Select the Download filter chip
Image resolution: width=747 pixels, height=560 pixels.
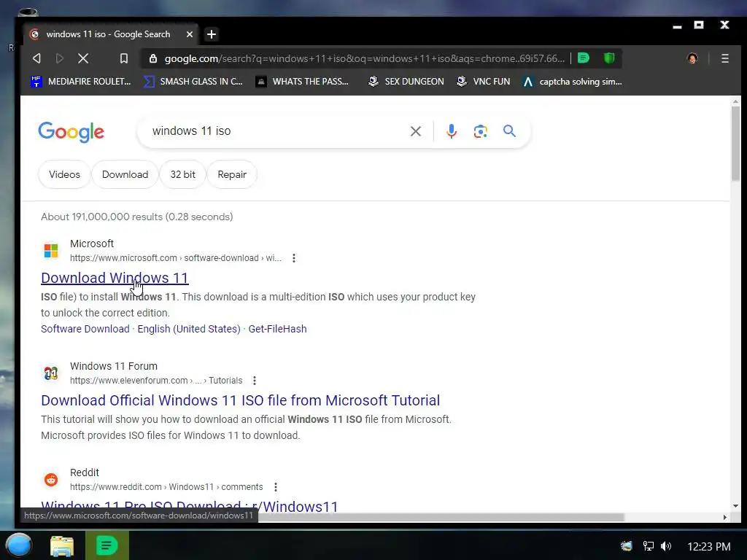coord(125,174)
